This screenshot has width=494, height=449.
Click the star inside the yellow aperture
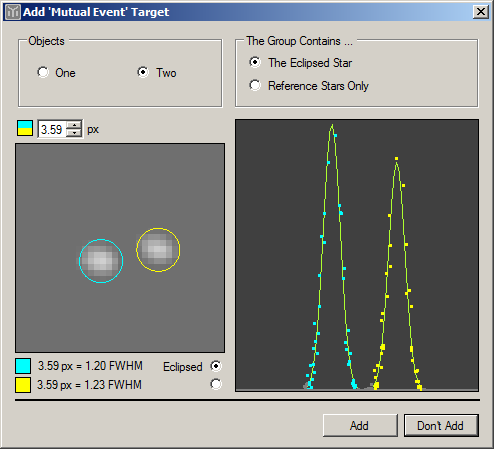coord(158,250)
